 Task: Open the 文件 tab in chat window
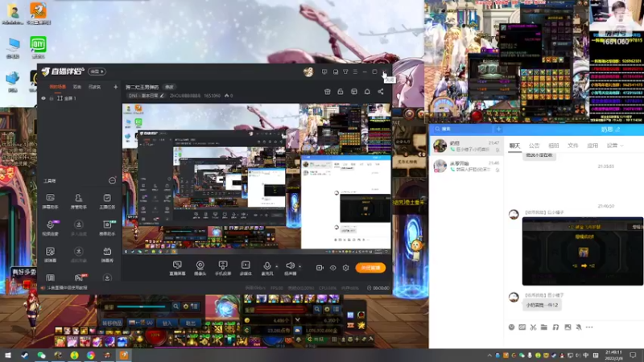[573, 146]
